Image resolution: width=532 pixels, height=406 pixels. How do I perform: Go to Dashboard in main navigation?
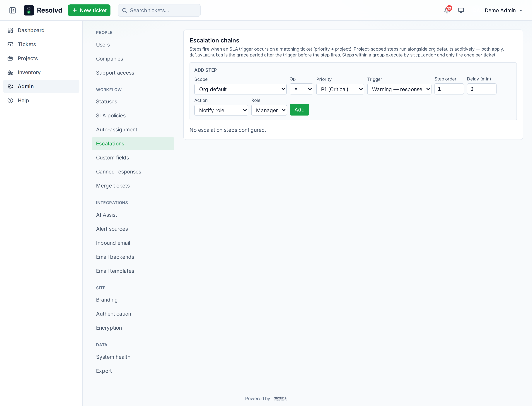point(41,30)
